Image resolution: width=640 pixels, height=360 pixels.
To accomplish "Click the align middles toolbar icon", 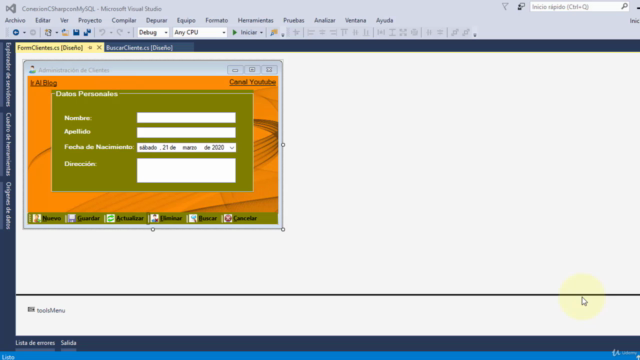I will [x=355, y=32].
